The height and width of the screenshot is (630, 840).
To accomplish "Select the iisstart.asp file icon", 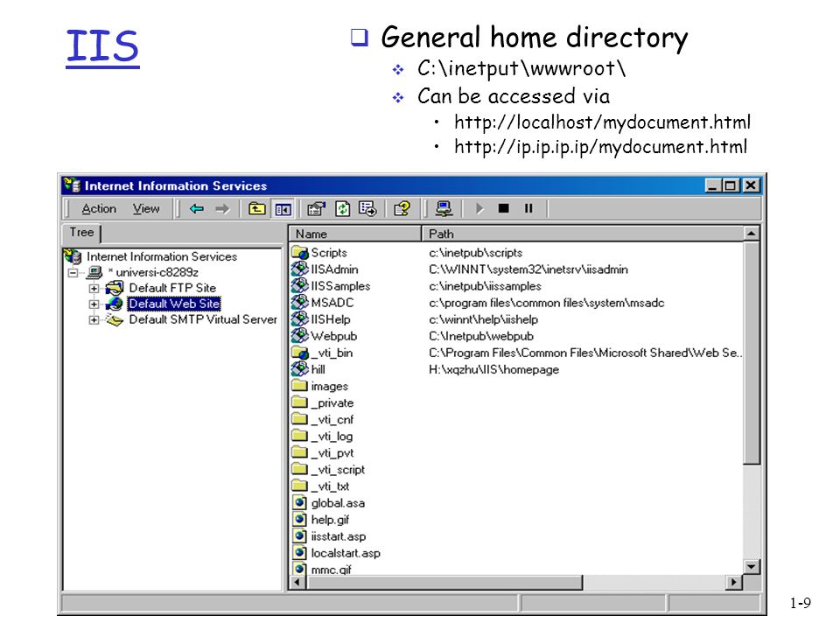I will 300,535.
